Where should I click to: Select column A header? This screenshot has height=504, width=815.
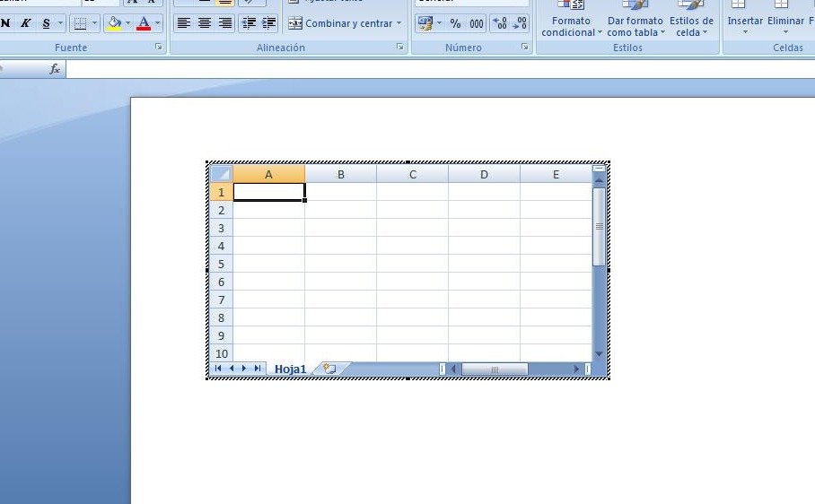[x=268, y=174]
